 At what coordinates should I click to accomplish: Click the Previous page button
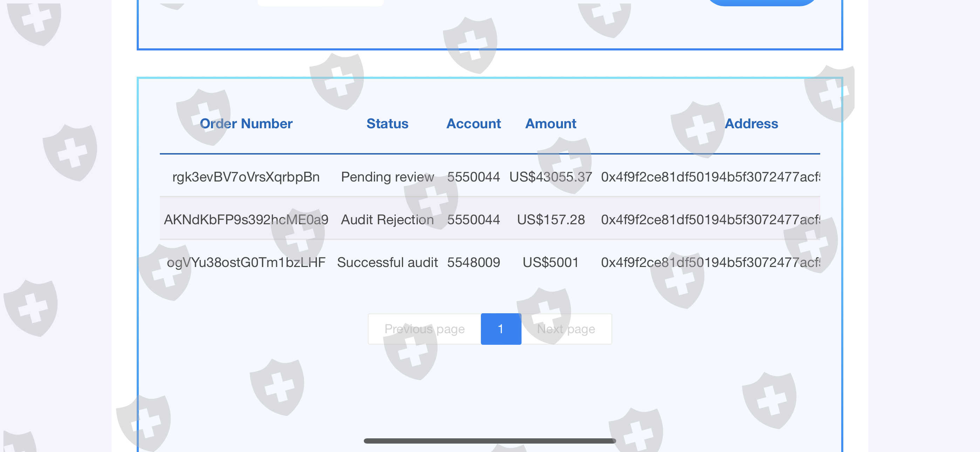point(424,329)
